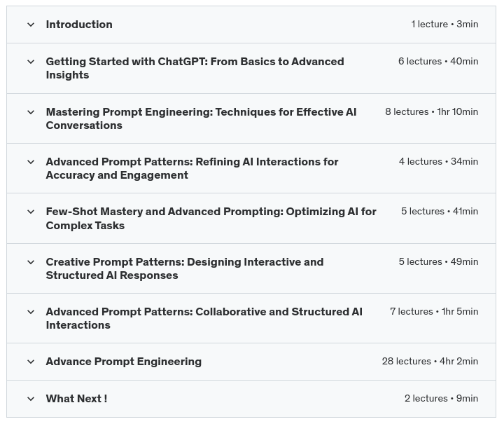Open Getting Started with ChatGPT section title

click(x=195, y=68)
